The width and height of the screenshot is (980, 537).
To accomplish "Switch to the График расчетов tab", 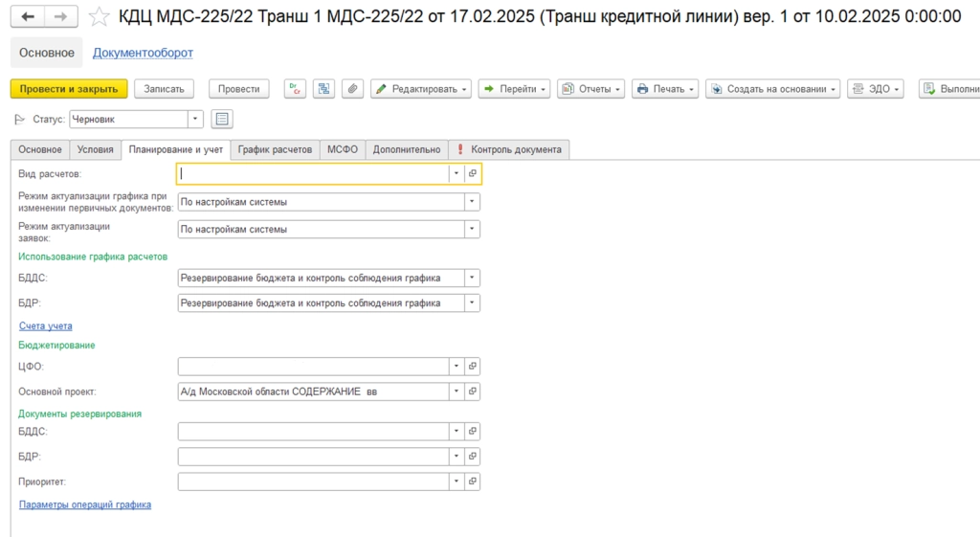I will pyautogui.click(x=275, y=149).
